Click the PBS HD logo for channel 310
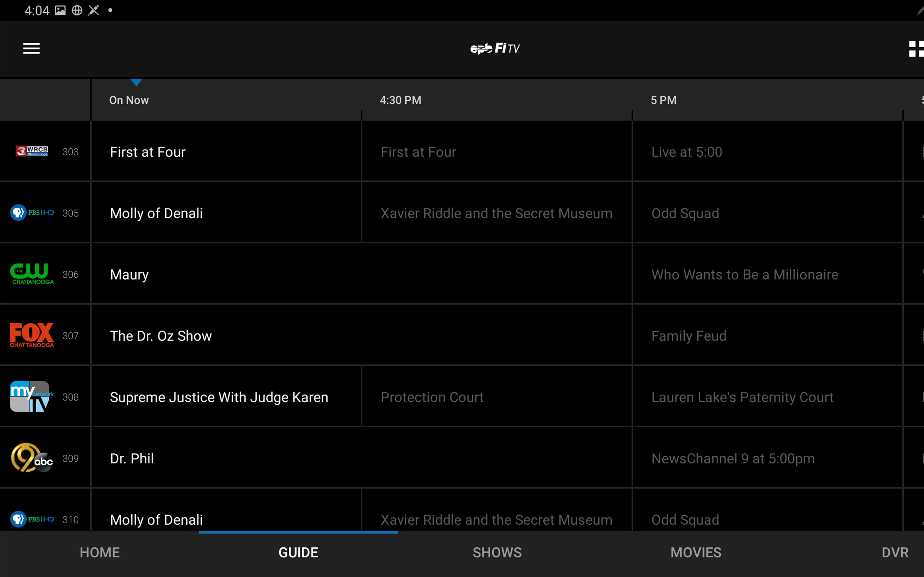The image size is (924, 577). (32, 519)
